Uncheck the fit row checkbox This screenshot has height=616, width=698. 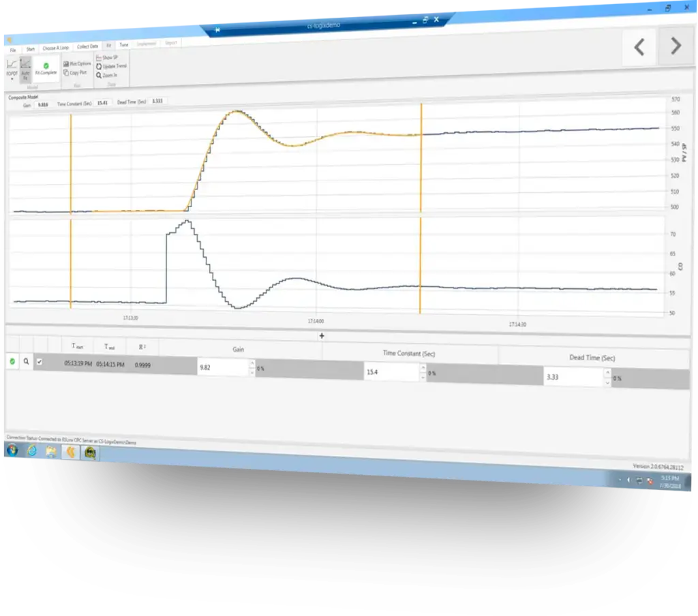[39, 362]
